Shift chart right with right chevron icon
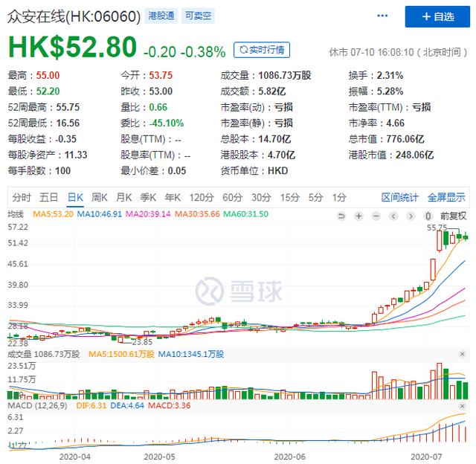The image size is (476, 464). [411, 216]
